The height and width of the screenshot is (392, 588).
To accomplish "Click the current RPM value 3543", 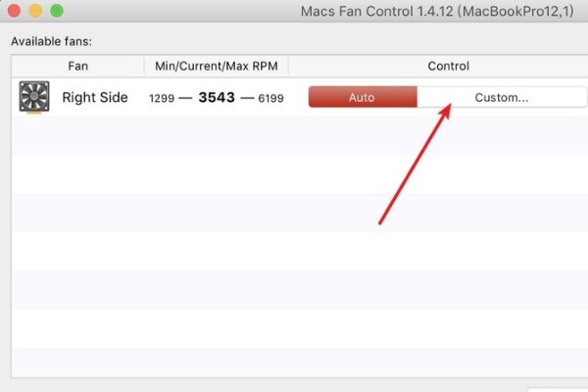I will 216,98.
